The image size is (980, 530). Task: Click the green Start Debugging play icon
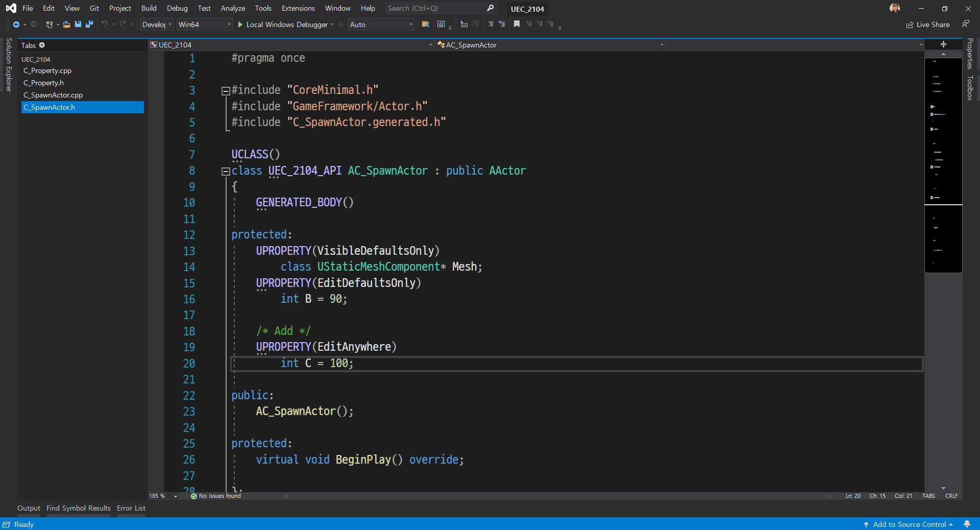[x=240, y=25]
